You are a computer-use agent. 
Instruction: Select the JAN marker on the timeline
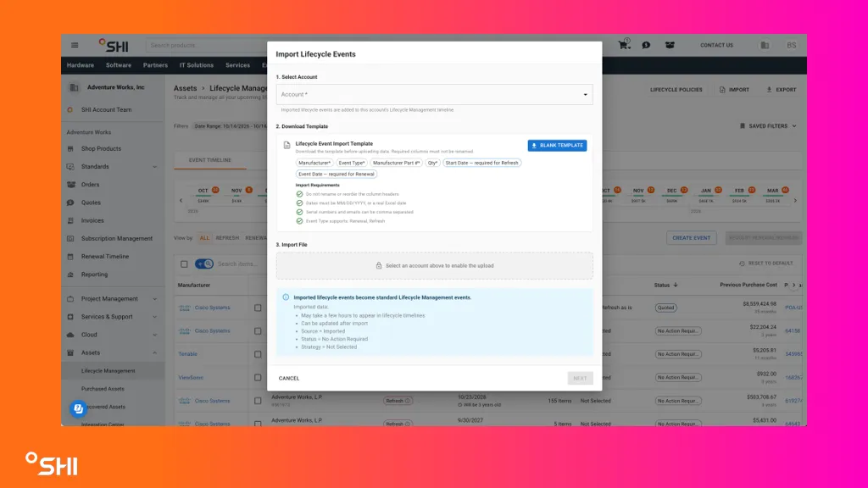click(706, 191)
